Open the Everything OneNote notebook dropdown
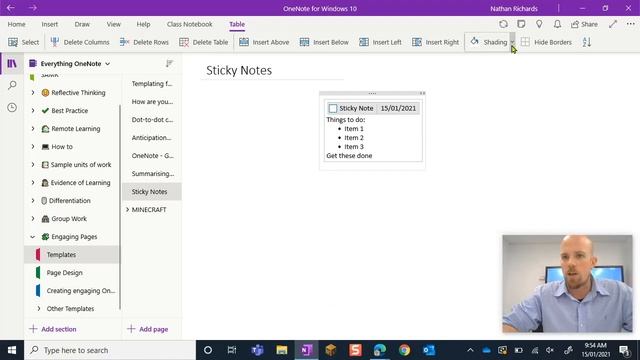 pos(108,64)
